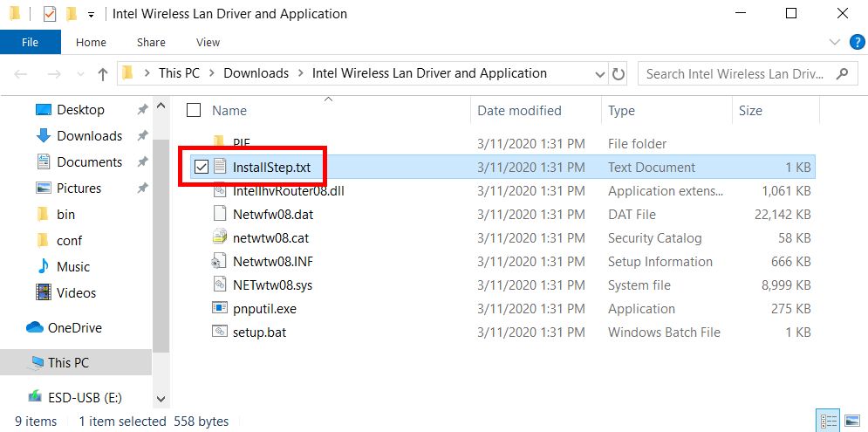Switch to the large icons view layout
The height and width of the screenshot is (432, 868).
[852, 420]
